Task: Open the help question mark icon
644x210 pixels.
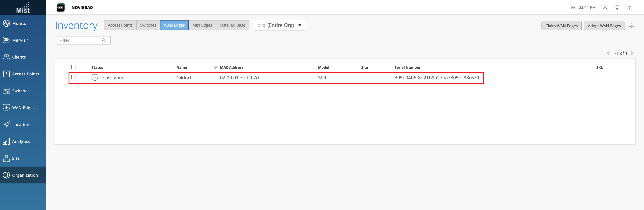Action: click(x=629, y=8)
